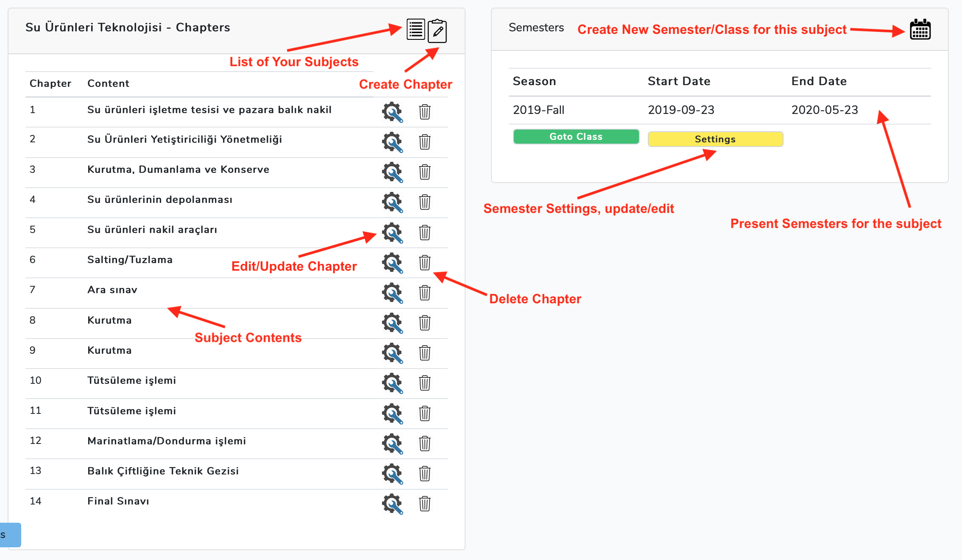Delete chapter 10 Tütsüleme işlemi
962x560 pixels.
click(424, 383)
